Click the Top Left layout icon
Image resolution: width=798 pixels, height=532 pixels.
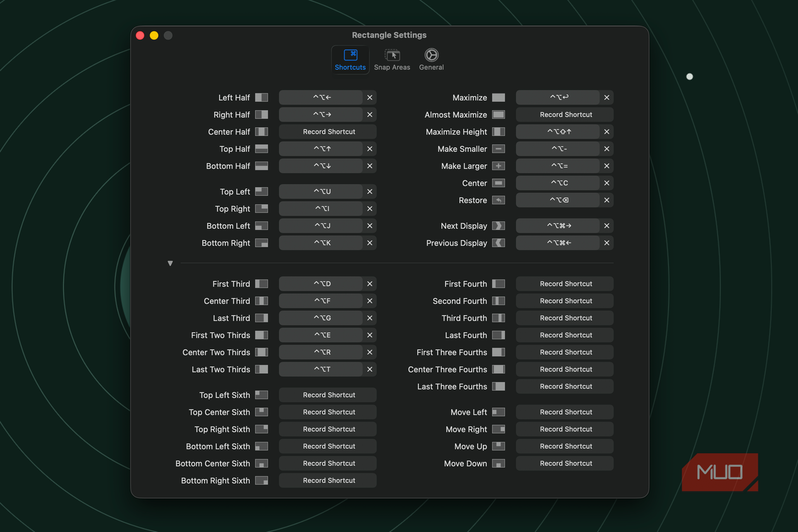(x=262, y=192)
